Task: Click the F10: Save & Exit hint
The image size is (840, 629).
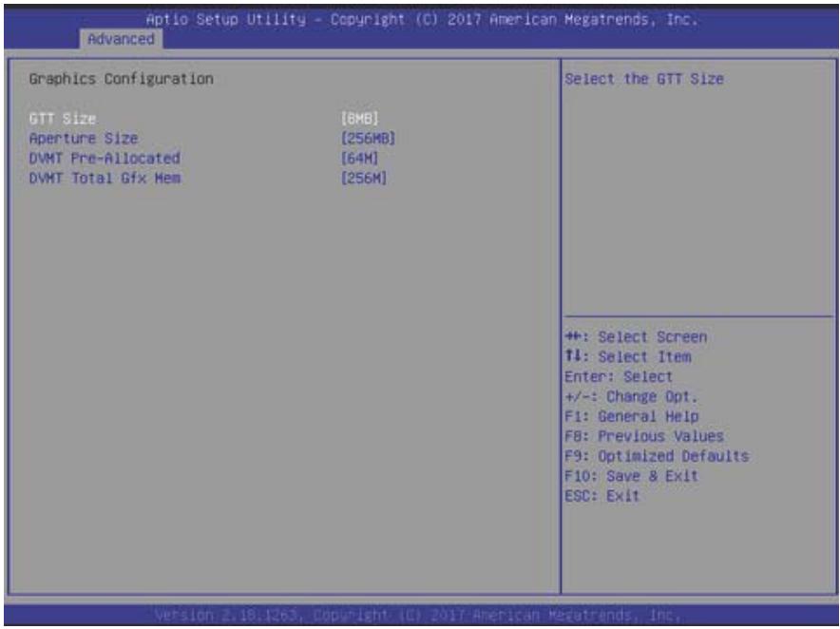Action: pos(632,476)
